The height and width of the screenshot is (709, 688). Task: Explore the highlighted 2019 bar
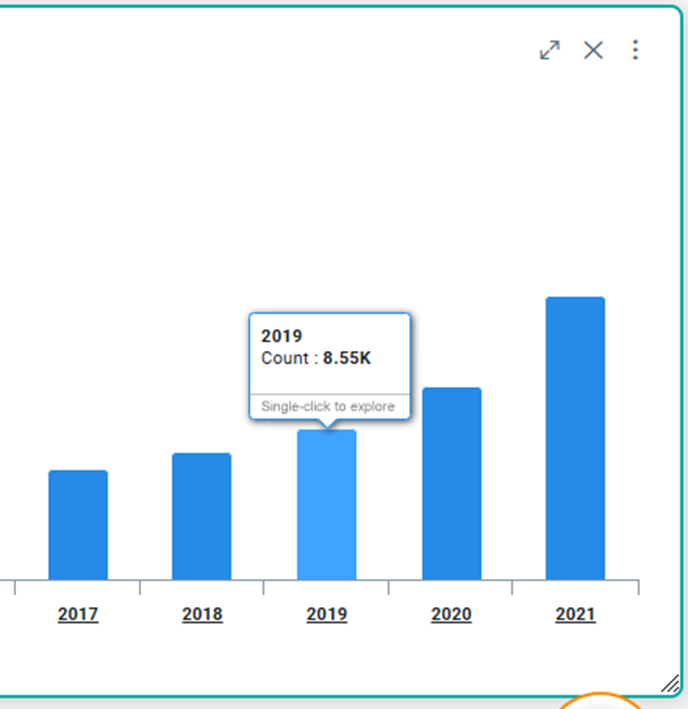point(327,505)
